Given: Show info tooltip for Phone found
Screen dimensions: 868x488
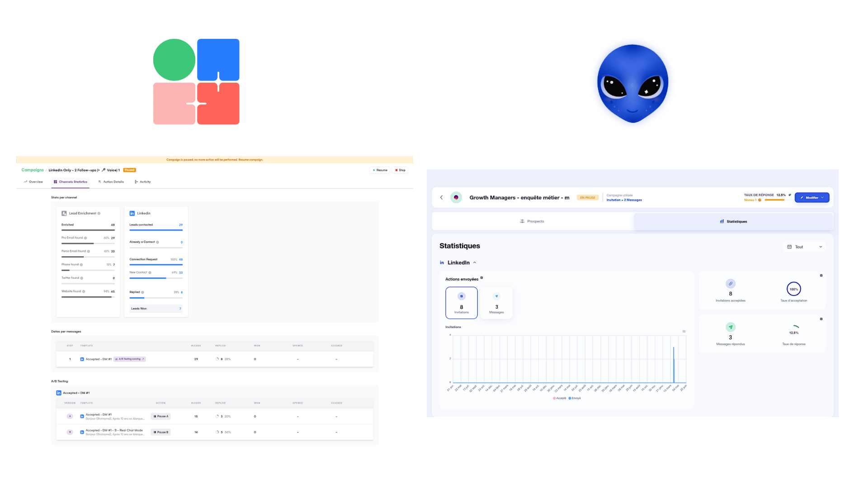Looking at the screenshot, I should (81, 265).
